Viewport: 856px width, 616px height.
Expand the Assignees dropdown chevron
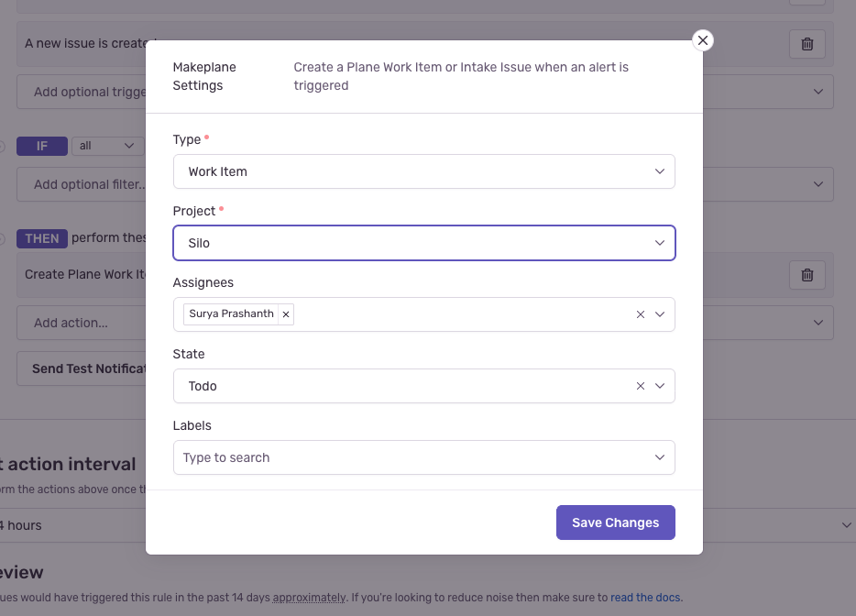point(660,314)
